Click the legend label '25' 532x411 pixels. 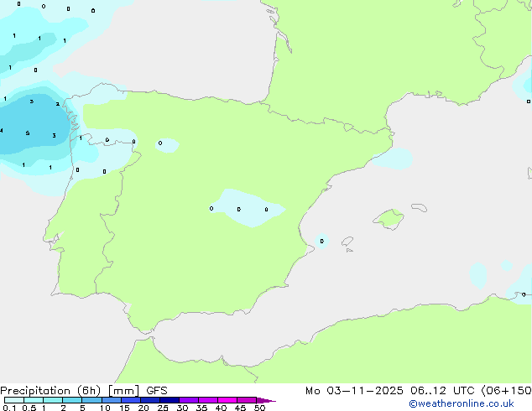click(x=163, y=408)
